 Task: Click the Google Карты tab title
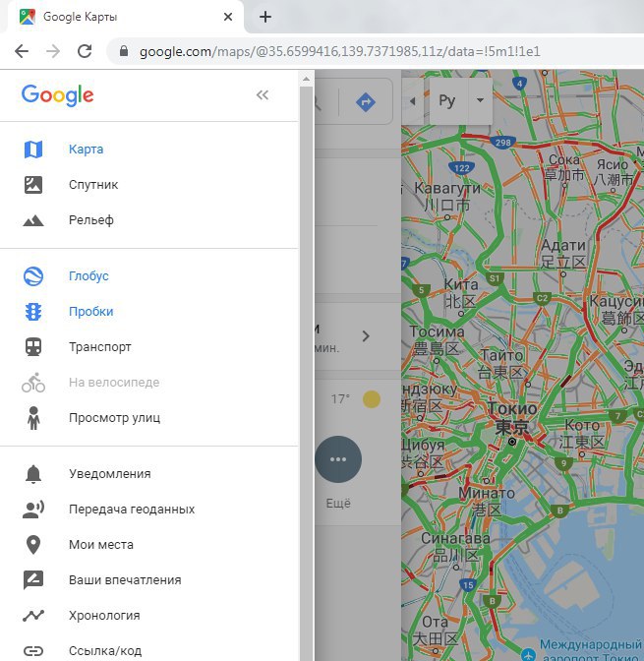tap(80, 17)
